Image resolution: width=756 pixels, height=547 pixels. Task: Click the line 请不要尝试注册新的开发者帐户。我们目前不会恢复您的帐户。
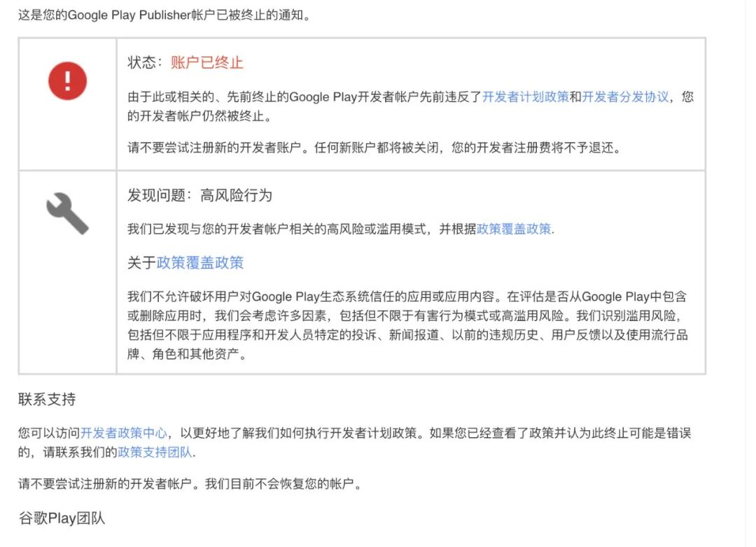coord(190,483)
